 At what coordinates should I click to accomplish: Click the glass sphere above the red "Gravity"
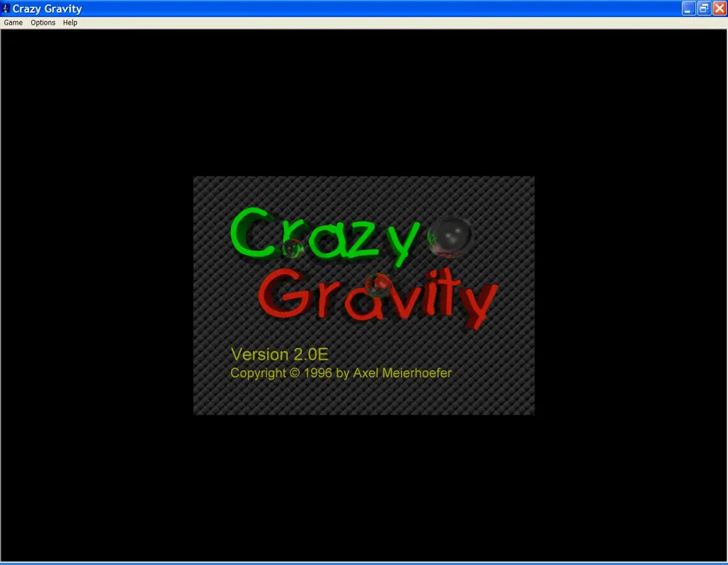[x=378, y=285]
